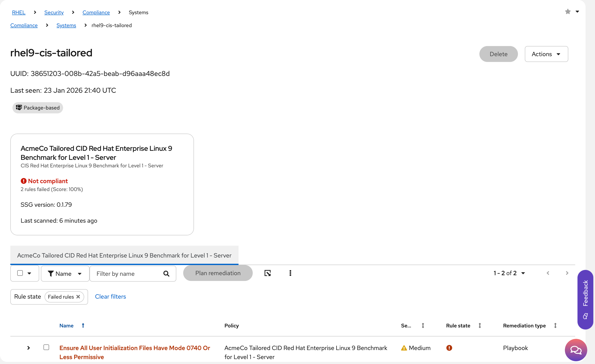Open the Feedback side tab
The height and width of the screenshot is (364, 595).
(585, 299)
